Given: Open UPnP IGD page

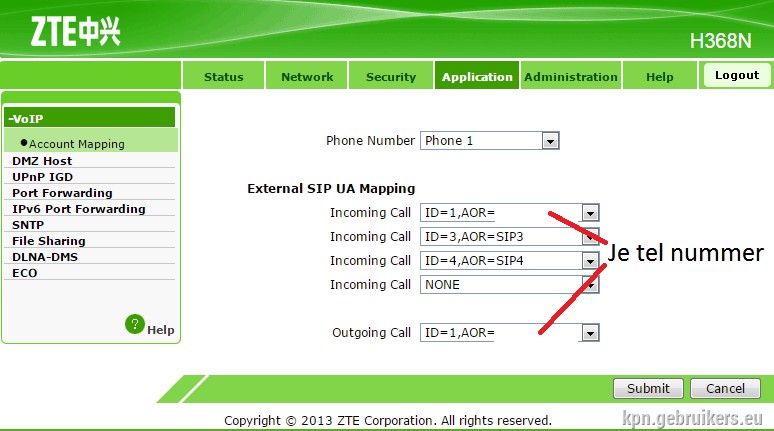Looking at the screenshot, I should (x=42, y=177).
